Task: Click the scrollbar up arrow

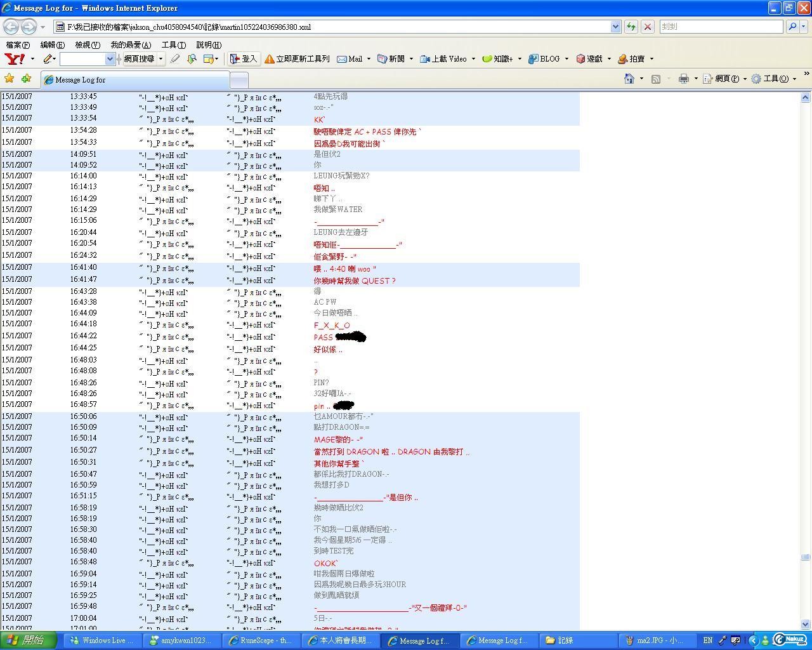Action: [805, 97]
